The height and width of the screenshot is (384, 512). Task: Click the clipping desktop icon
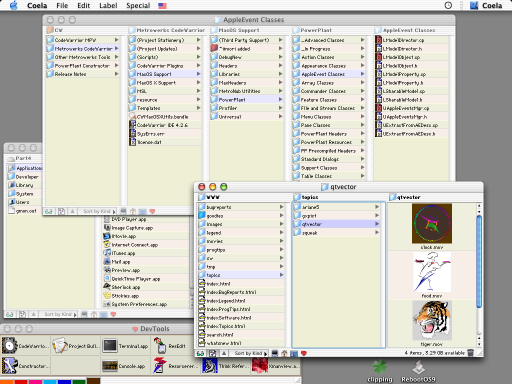[380, 371]
